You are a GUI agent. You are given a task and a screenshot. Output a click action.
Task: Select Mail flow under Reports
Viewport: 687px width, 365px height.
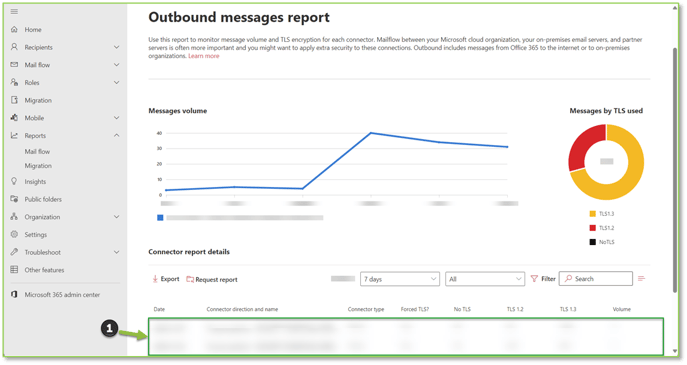pyautogui.click(x=37, y=152)
